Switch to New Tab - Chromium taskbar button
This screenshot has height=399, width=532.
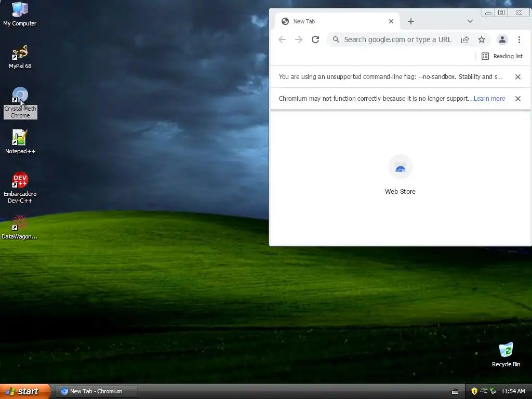96,391
